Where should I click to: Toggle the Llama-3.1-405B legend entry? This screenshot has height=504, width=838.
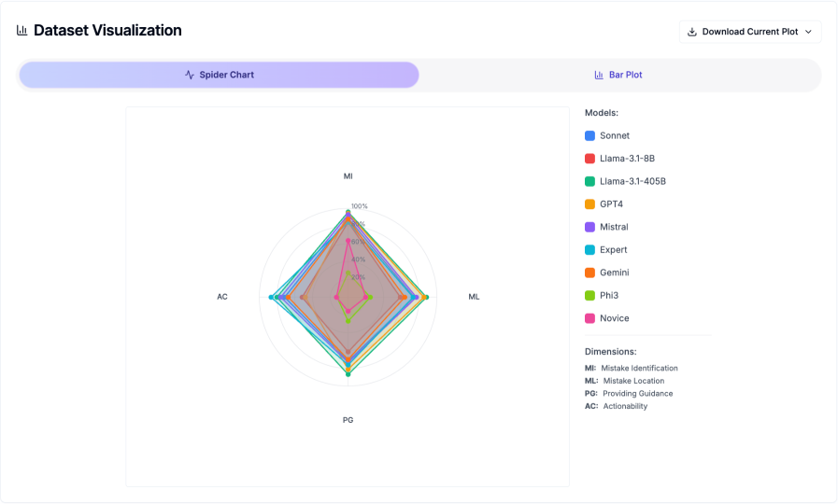(x=632, y=181)
